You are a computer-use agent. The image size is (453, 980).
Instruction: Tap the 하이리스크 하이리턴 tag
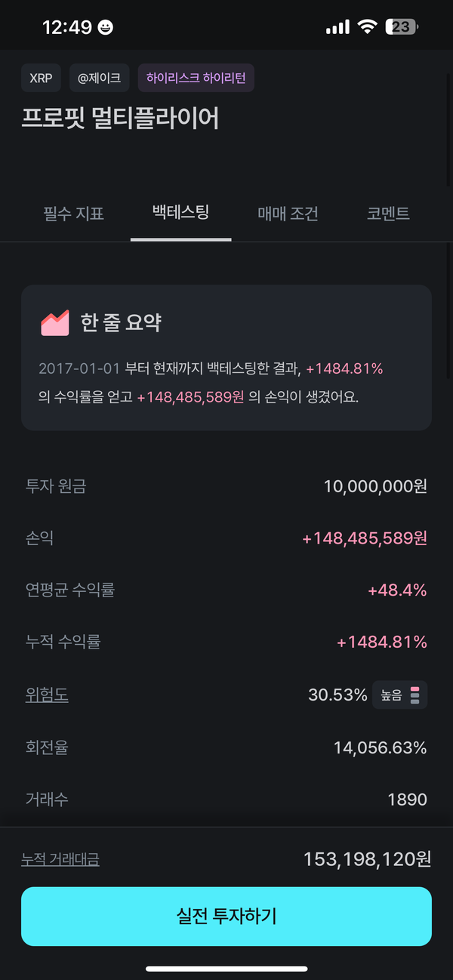[x=196, y=78]
